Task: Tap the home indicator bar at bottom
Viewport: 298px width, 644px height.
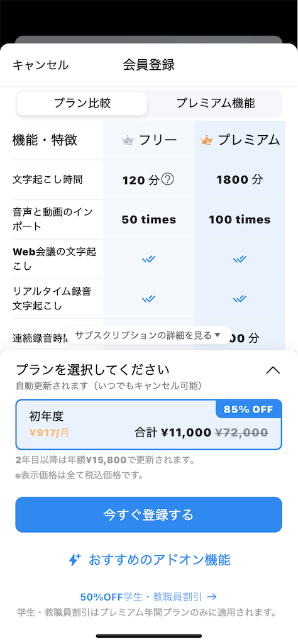Action: pos(149,636)
